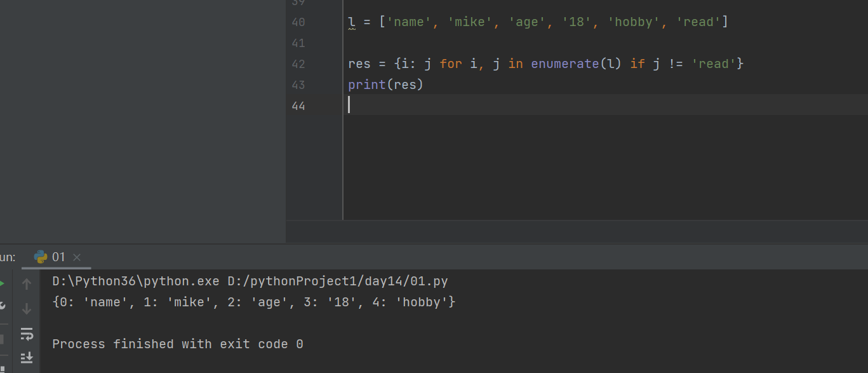This screenshot has height=373, width=868.
Task: Click line number 44 in the gutter
Action: pyautogui.click(x=298, y=106)
